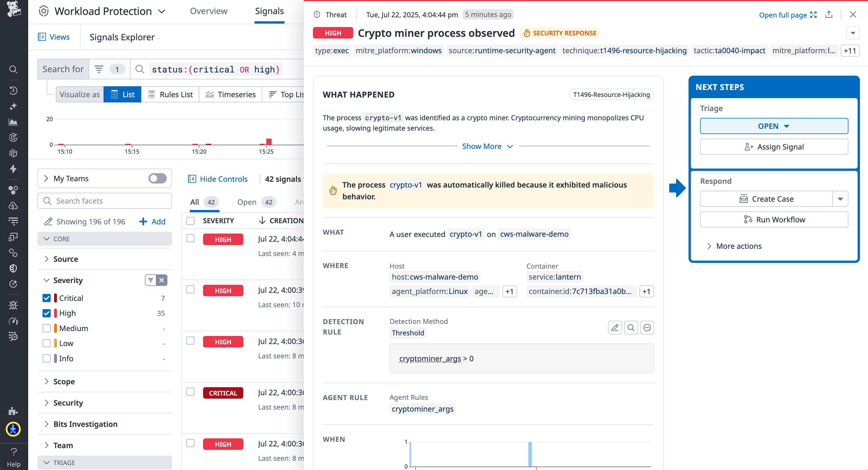Type in the Search facets field
Screen dimensions: 868x470
[x=104, y=200]
